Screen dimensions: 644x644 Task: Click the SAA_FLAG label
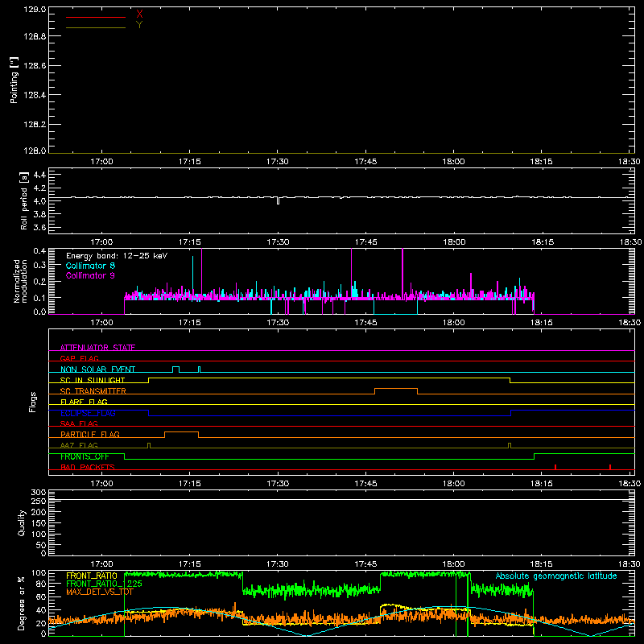(79, 423)
